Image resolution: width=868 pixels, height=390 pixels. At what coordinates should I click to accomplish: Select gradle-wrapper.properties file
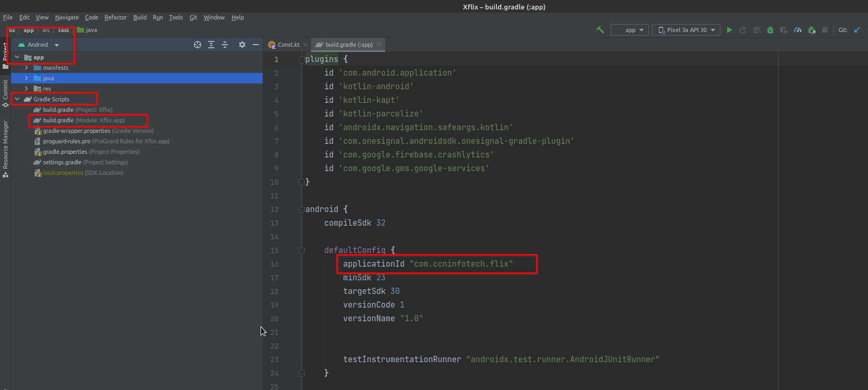[x=94, y=131]
